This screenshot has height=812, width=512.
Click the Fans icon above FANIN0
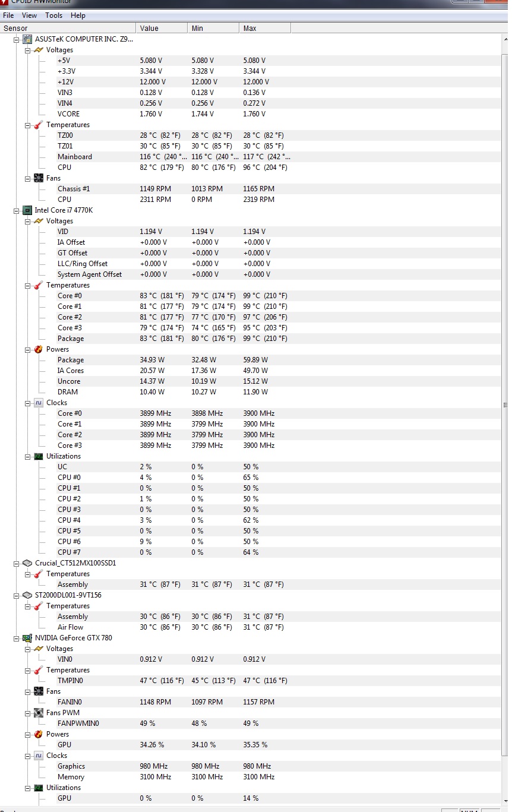click(39, 691)
